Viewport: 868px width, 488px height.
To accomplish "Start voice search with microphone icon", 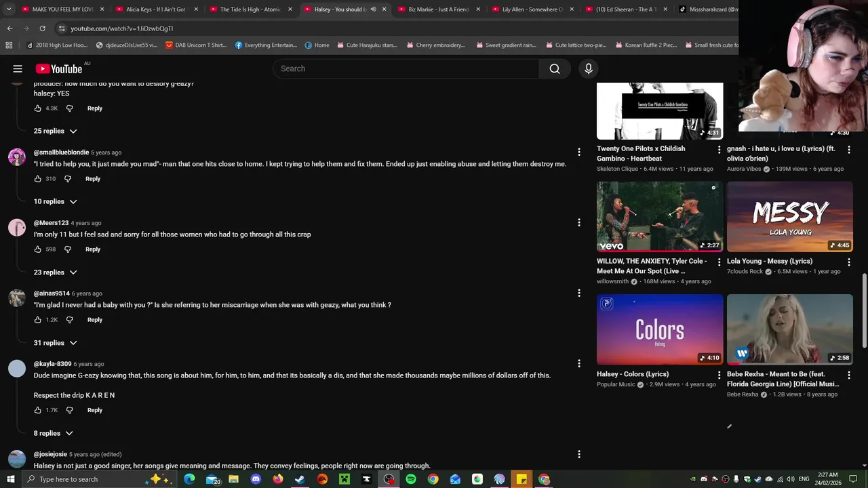I will (x=589, y=68).
